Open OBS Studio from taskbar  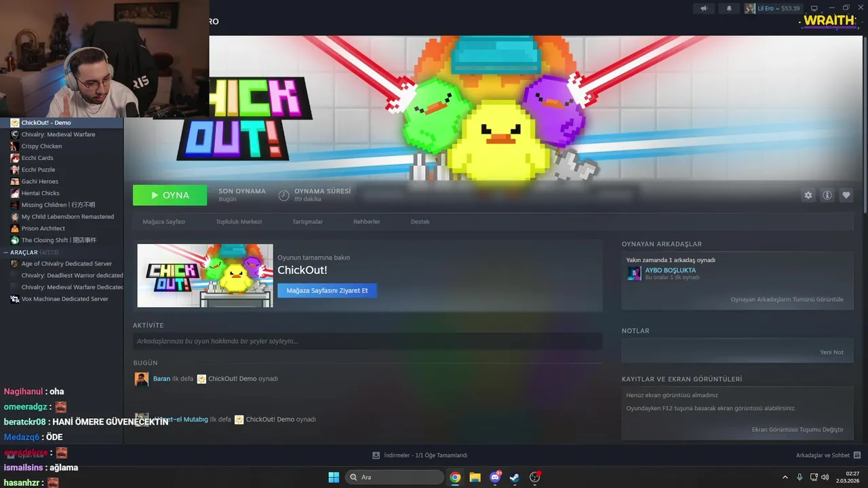click(x=535, y=477)
